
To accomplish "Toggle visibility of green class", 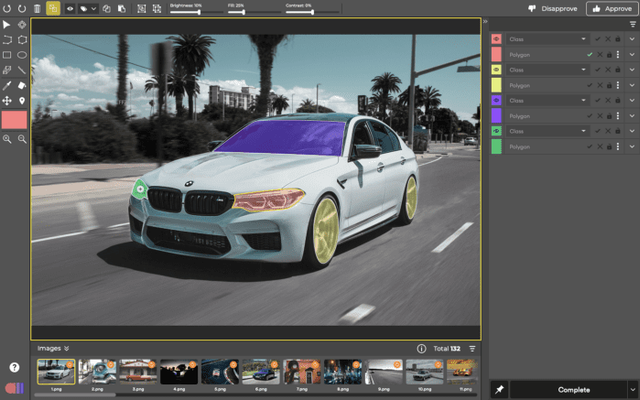I will tap(496, 131).
